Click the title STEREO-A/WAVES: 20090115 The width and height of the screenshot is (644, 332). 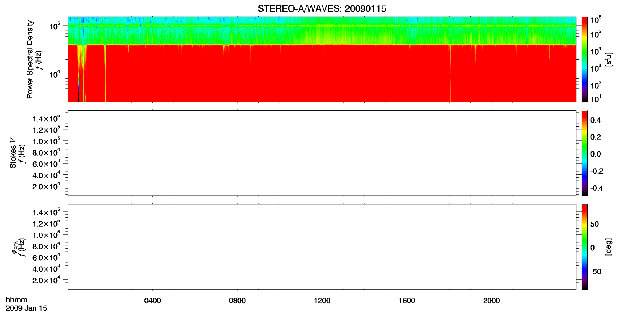pos(322,9)
